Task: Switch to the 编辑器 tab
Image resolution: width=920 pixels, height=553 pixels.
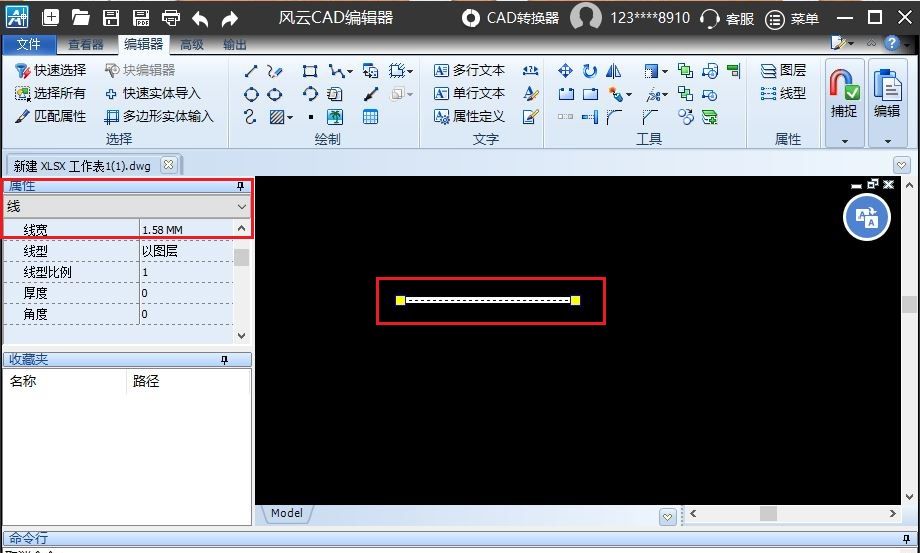Action: (143, 45)
